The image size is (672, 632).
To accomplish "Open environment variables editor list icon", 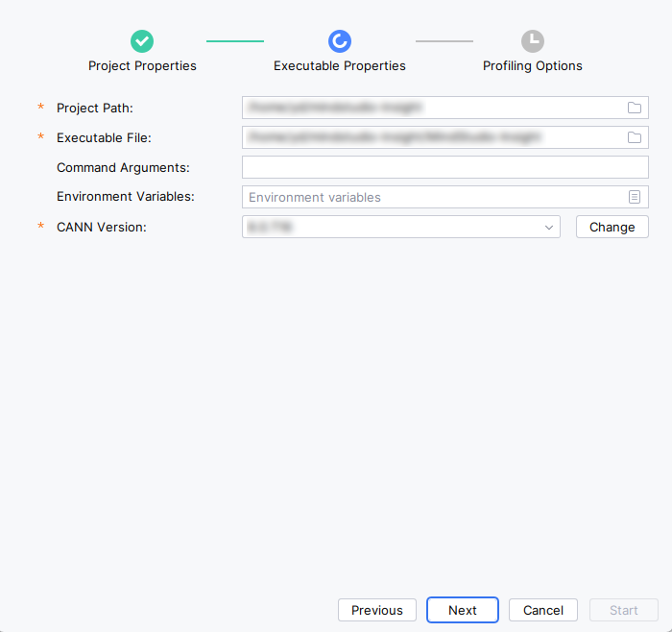I will point(635,197).
